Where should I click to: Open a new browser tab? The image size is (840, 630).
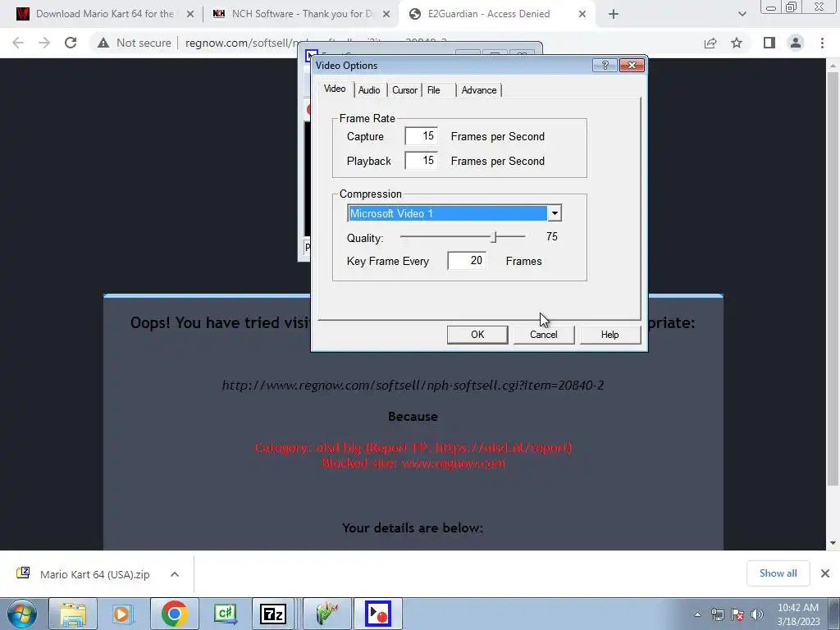pos(614,15)
